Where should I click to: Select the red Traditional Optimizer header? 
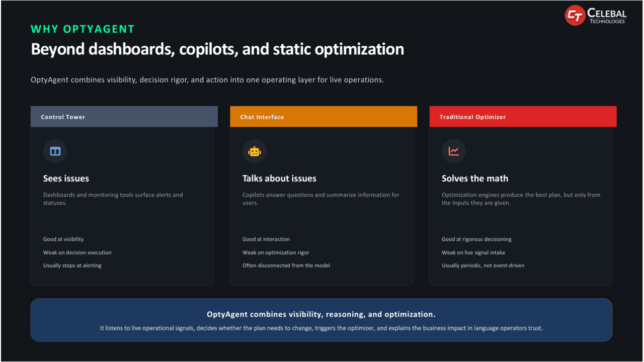[x=523, y=117]
